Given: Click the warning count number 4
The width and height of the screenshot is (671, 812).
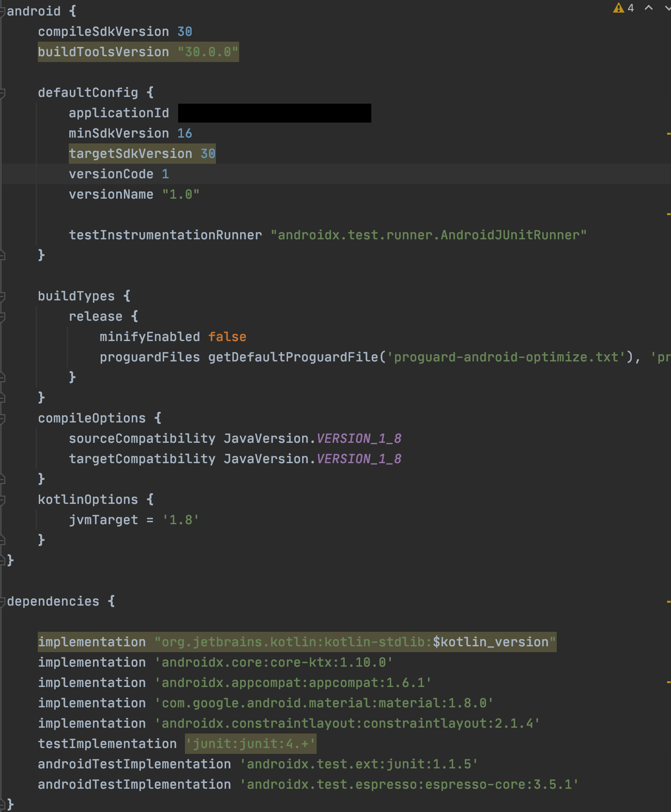Looking at the screenshot, I should pos(631,8).
